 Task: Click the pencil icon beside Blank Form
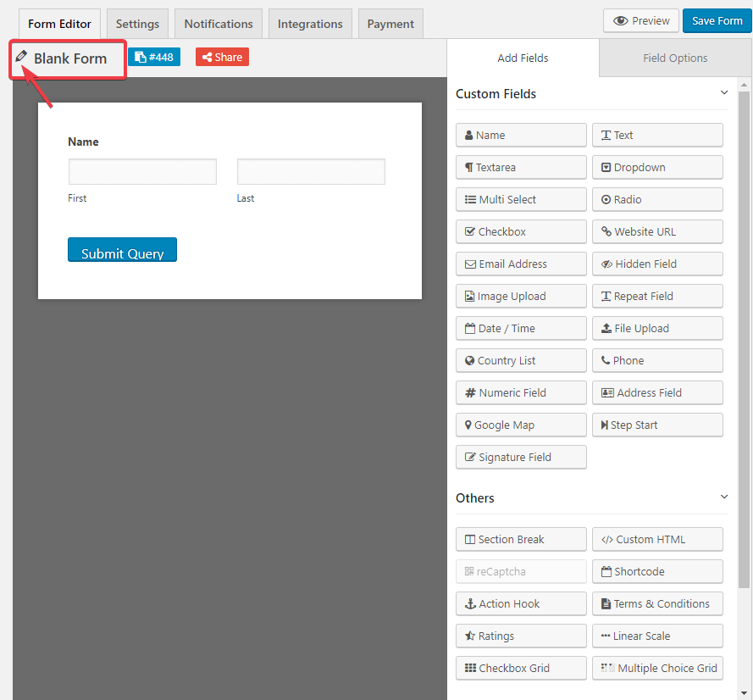(x=21, y=57)
